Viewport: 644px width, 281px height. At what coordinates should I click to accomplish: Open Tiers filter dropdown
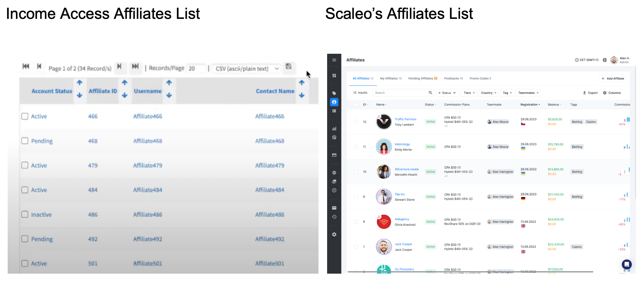(469, 93)
